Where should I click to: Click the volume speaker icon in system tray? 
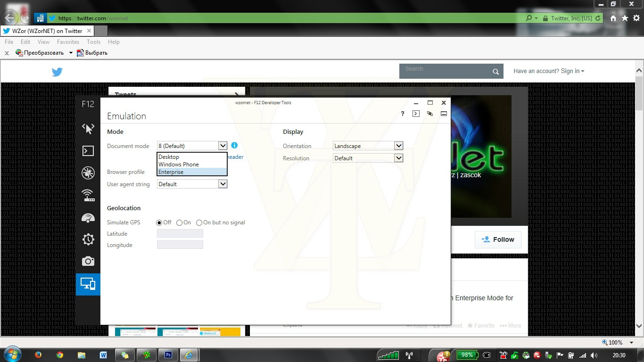[x=594, y=355]
